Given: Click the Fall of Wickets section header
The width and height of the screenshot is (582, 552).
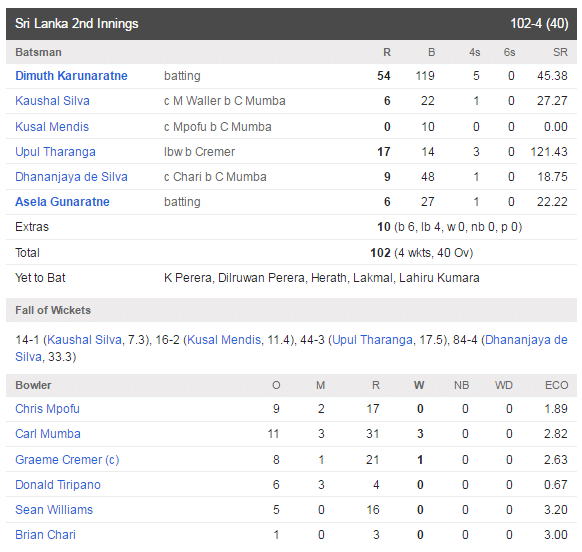Looking at the screenshot, I should click(x=291, y=310).
